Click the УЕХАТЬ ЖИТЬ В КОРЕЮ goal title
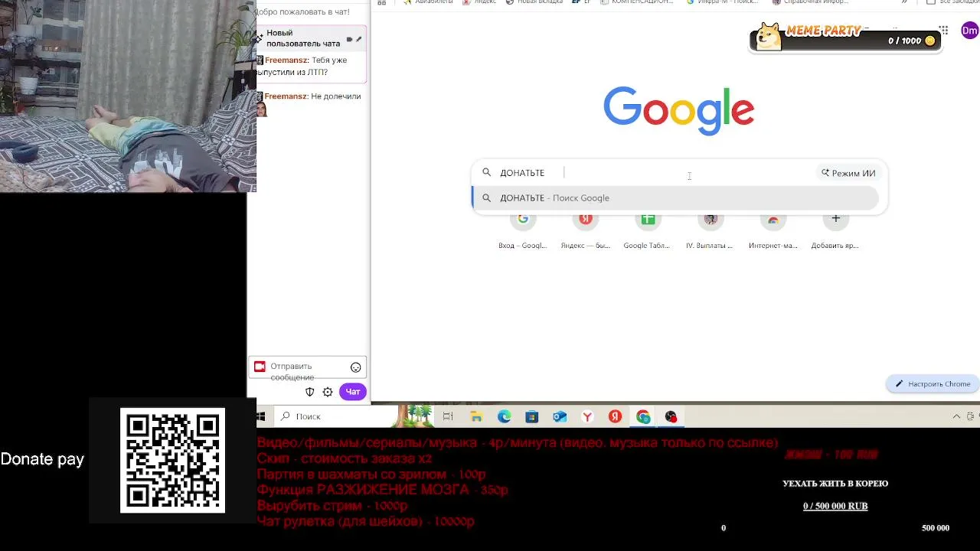 point(835,484)
